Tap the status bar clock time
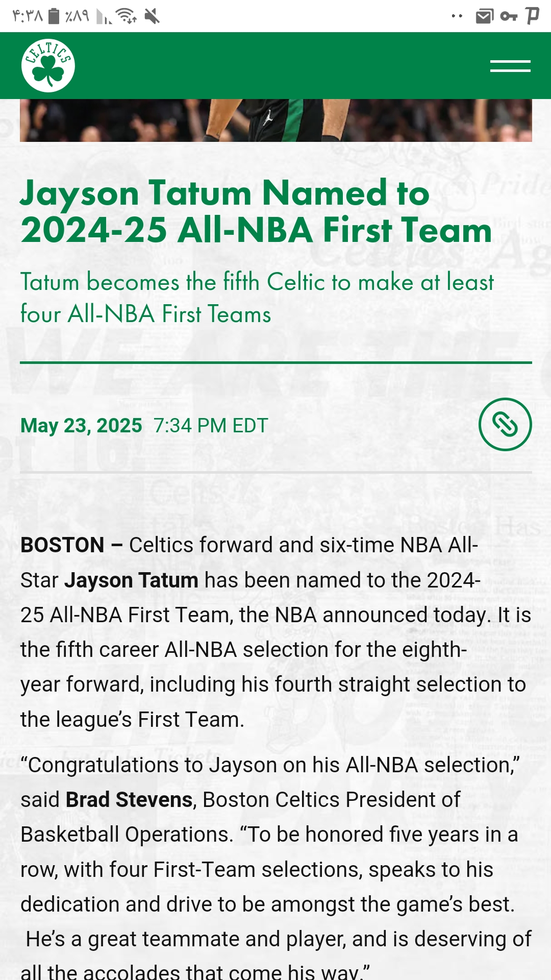The image size is (551, 980). 28,16
